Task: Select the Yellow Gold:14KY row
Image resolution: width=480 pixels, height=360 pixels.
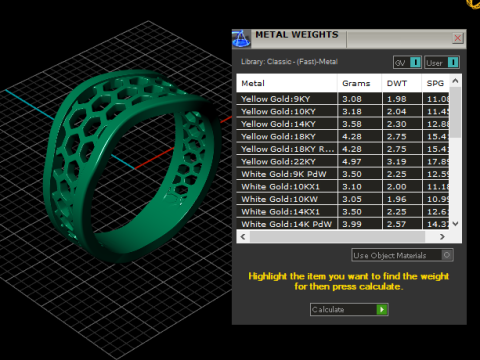Action: (x=343, y=124)
